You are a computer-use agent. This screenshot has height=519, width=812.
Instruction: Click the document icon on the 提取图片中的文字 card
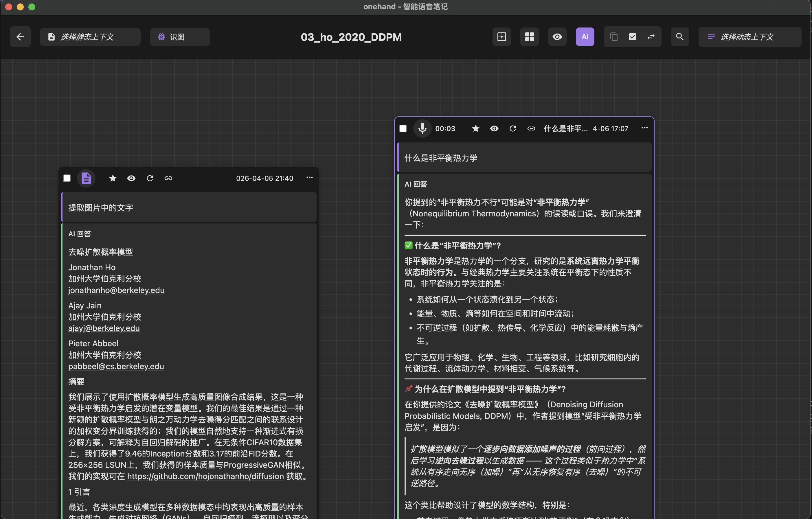(x=86, y=178)
